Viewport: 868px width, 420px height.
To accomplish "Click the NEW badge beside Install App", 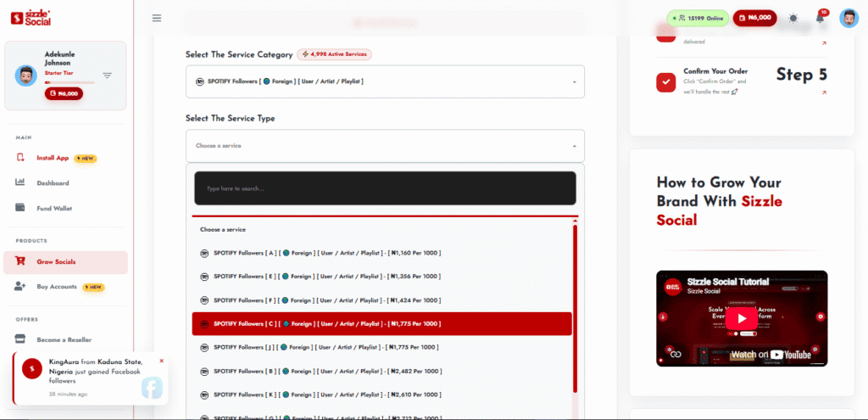I will [86, 158].
